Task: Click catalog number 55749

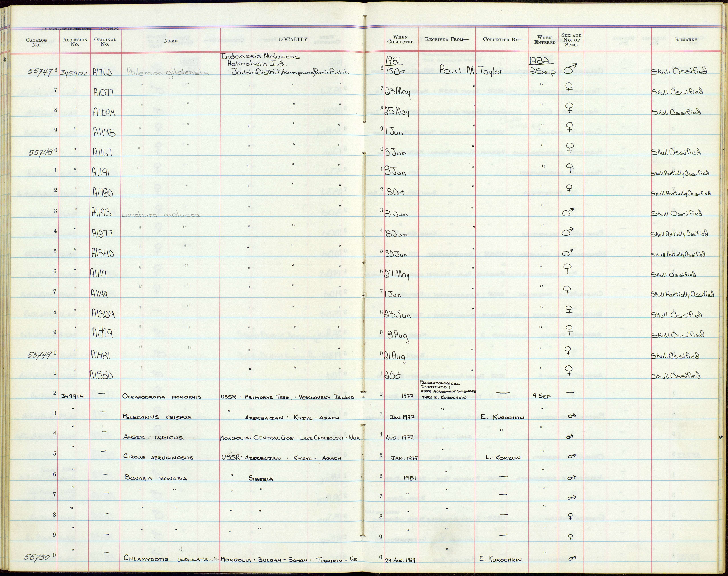Action: [40, 355]
